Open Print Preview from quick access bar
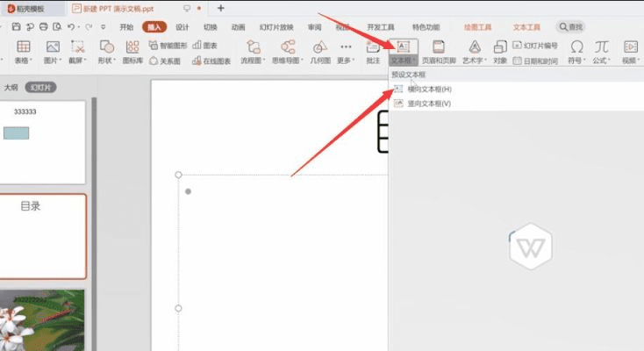 pyautogui.click(x=57, y=26)
